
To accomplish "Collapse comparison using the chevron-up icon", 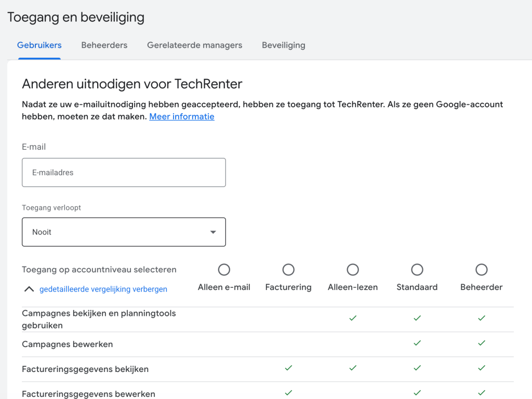I will click(x=29, y=289).
